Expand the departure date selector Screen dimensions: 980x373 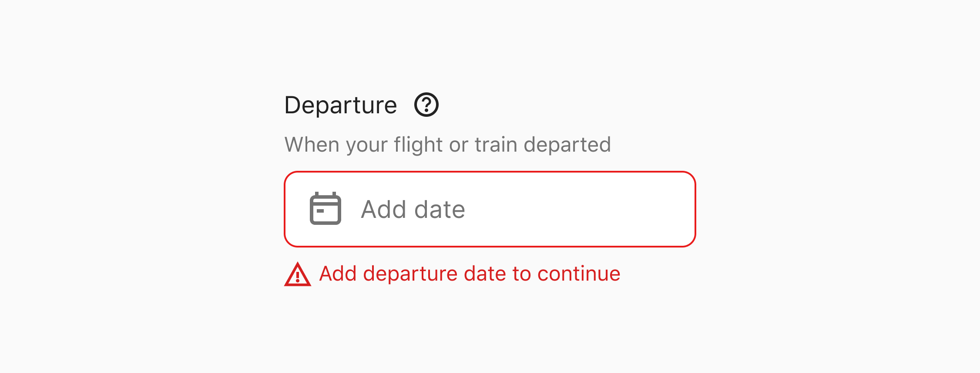[490, 209]
